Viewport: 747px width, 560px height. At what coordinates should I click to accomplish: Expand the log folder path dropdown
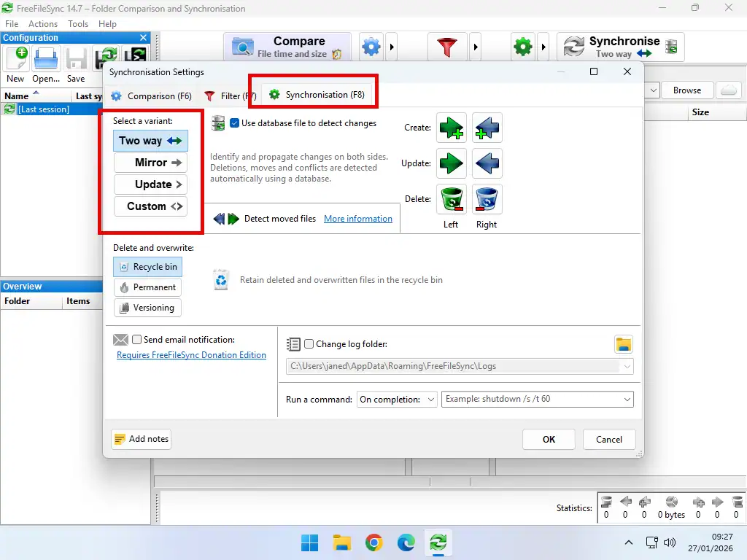pyautogui.click(x=628, y=366)
